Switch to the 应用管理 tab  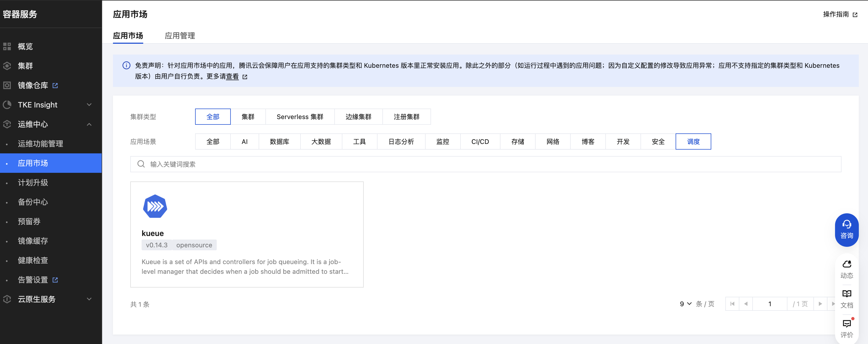tap(180, 36)
